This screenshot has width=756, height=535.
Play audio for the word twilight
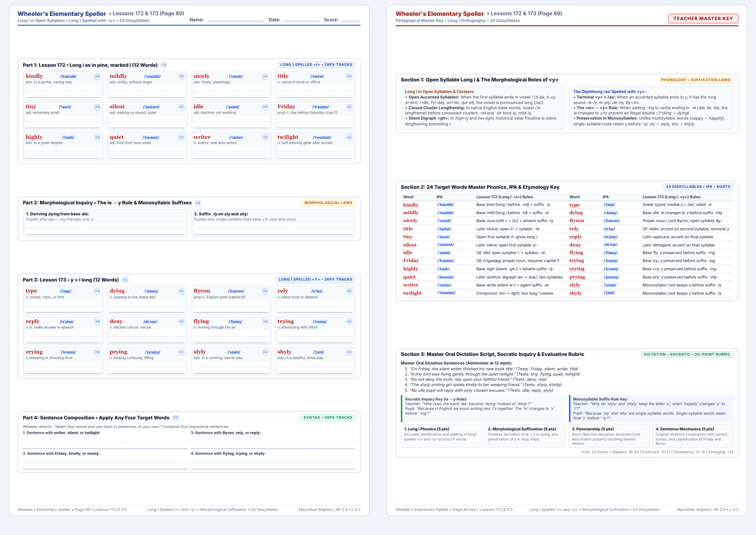coord(349,137)
